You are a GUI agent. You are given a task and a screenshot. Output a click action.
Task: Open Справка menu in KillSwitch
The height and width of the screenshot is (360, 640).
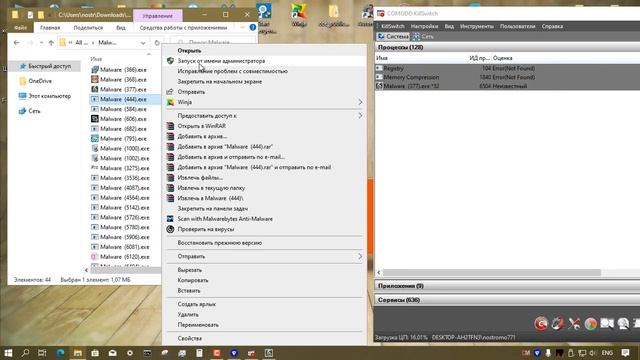click(552, 26)
